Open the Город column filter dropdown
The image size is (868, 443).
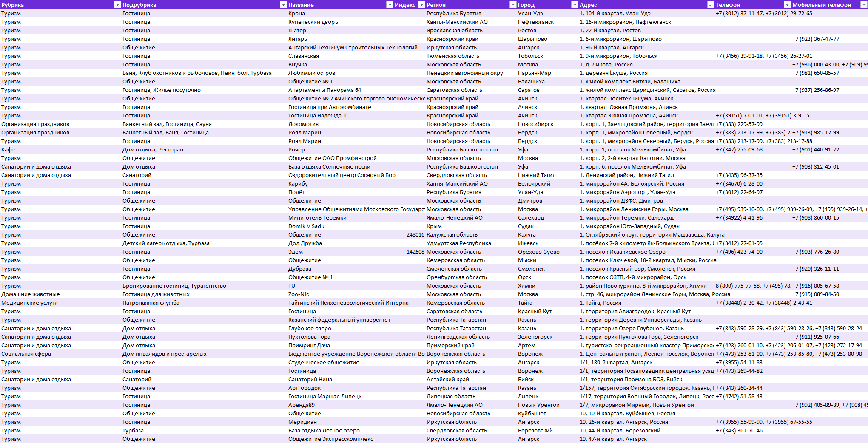(575, 5)
